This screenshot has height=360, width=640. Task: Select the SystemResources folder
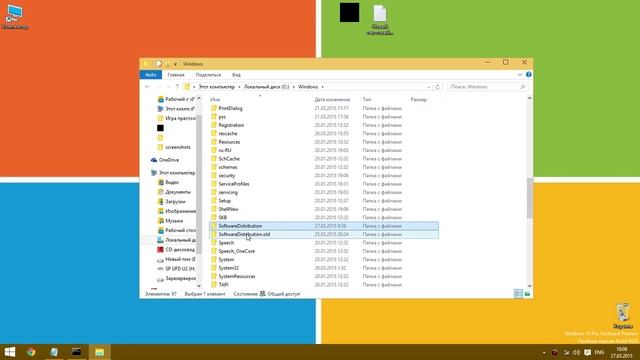237,276
